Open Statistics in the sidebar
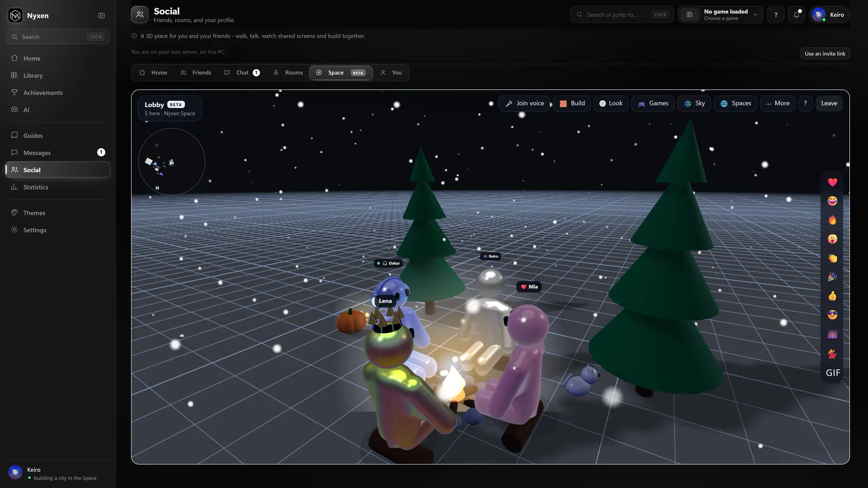868x488 pixels. [x=58, y=187]
